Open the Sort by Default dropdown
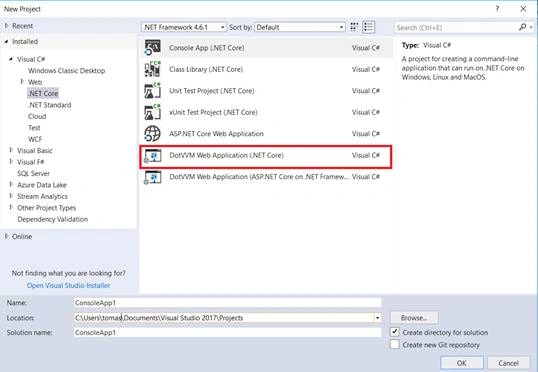This screenshot has width=538, height=372. (x=300, y=27)
